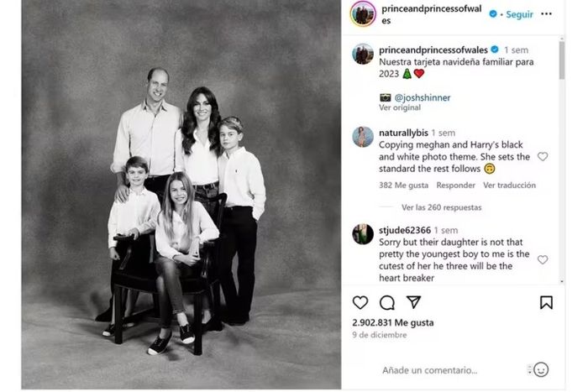Like the stjude62366 comment
The width and height of the screenshot is (588, 392).
(543, 260)
